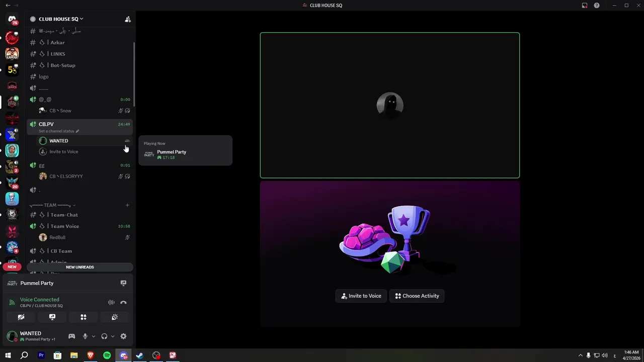
Task: Open the KARRAR server icon
Action: tap(12, 54)
